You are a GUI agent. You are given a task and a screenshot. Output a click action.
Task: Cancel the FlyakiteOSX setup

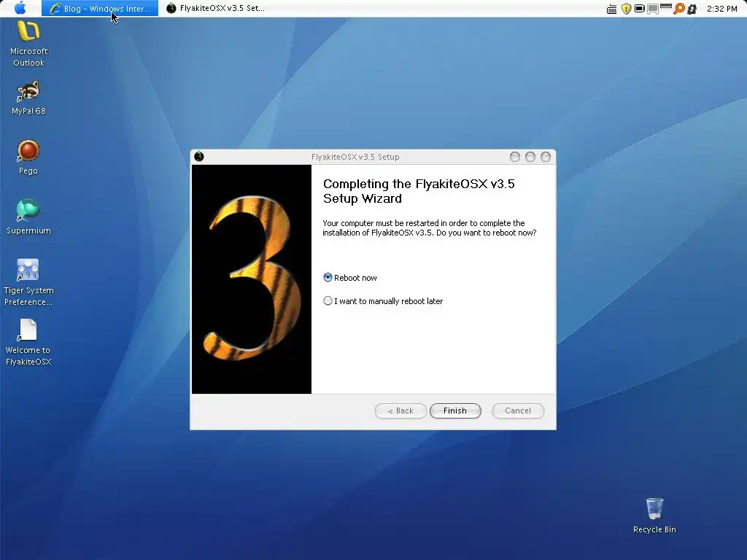(x=518, y=411)
